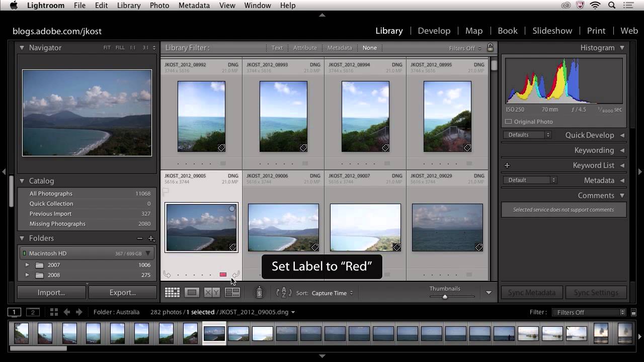
Task: Open the Sort Capture Time dropdown
Action: pos(332,293)
